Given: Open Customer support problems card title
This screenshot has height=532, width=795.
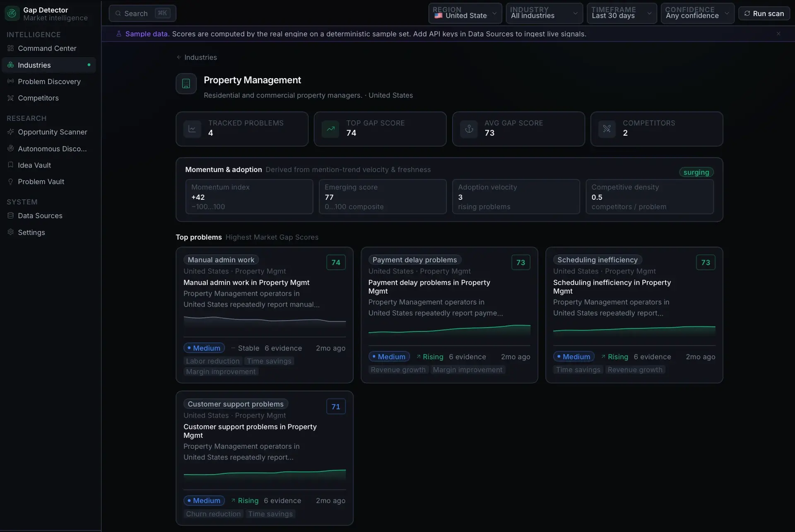Looking at the screenshot, I should coord(250,431).
